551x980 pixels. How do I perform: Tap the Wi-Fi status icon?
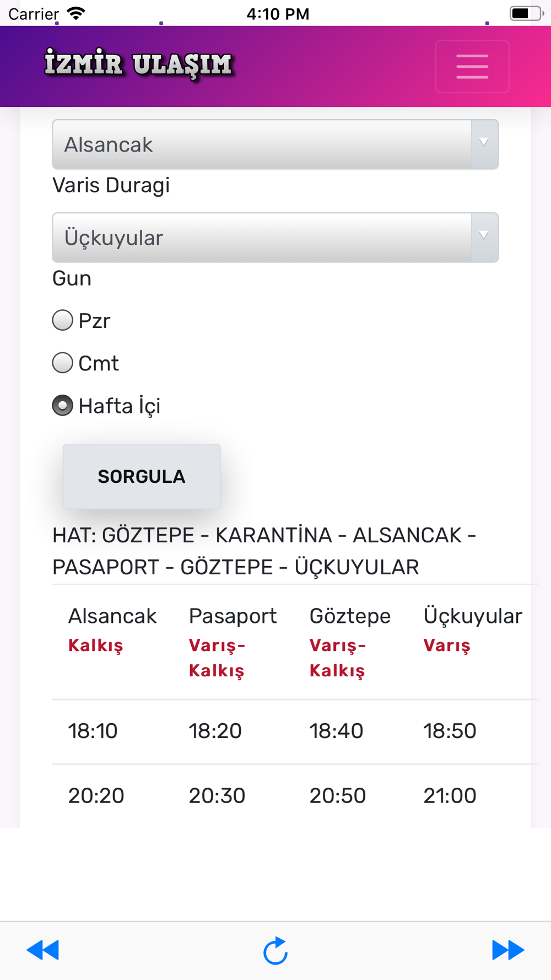(76, 13)
